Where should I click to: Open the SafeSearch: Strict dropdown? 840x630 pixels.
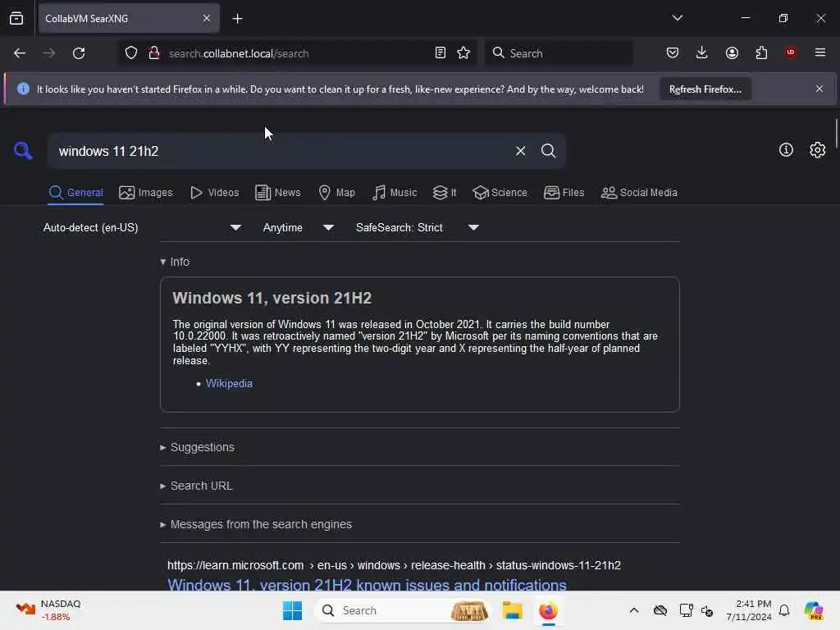418,228
